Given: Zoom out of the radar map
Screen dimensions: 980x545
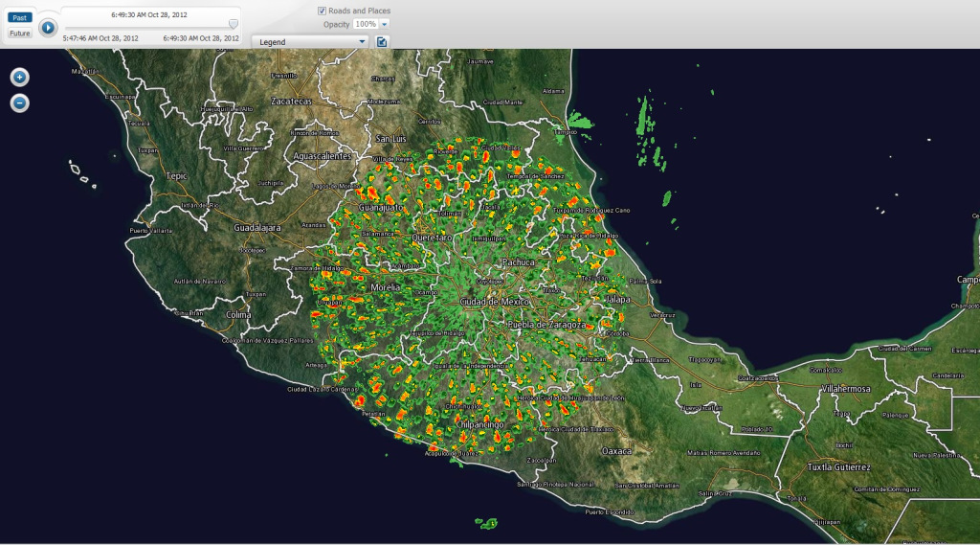Looking at the screenshot, I should [19, 102].
